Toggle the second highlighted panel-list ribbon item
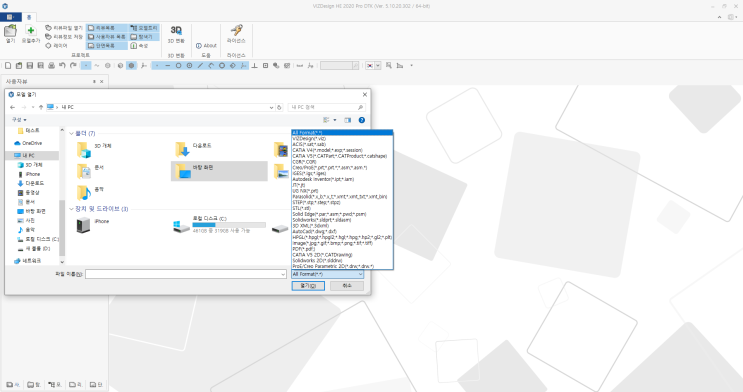The image size is (743, 392). pyautogui.click(x=107, y=36)
